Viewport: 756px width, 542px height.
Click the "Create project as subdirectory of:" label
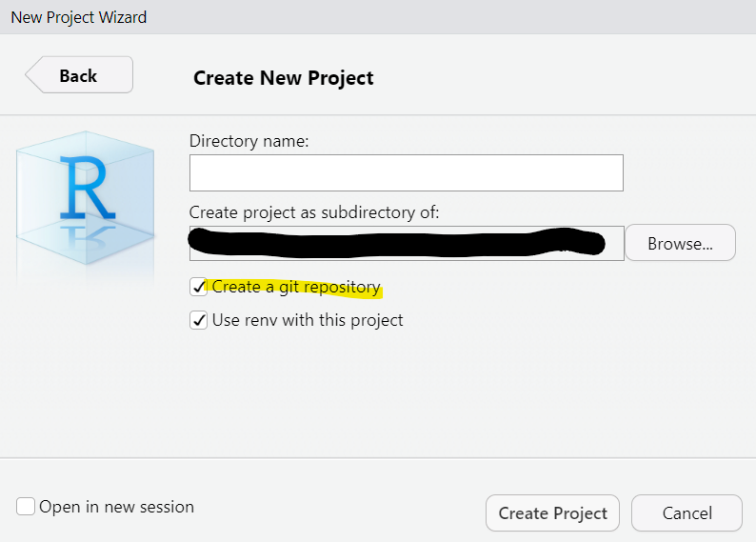point(314,211)
